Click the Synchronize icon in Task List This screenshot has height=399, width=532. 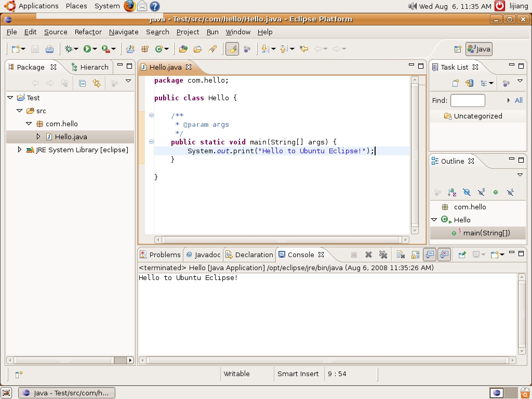click(x=470, y=83)
